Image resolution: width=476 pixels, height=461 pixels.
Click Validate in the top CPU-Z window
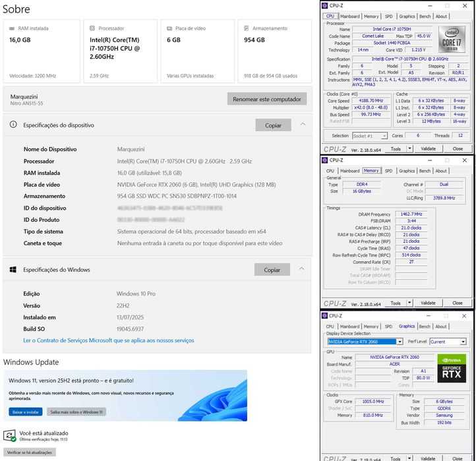pos(428,149)
